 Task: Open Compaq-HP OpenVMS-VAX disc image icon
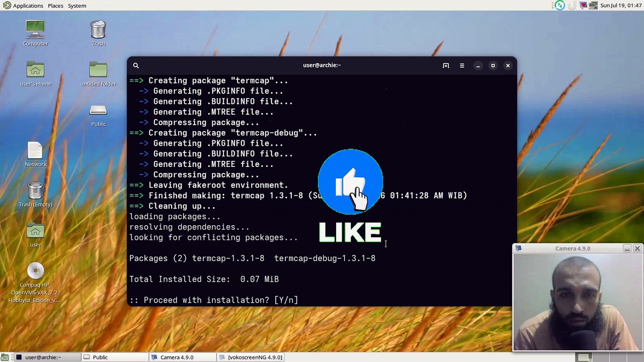point(35,283)
